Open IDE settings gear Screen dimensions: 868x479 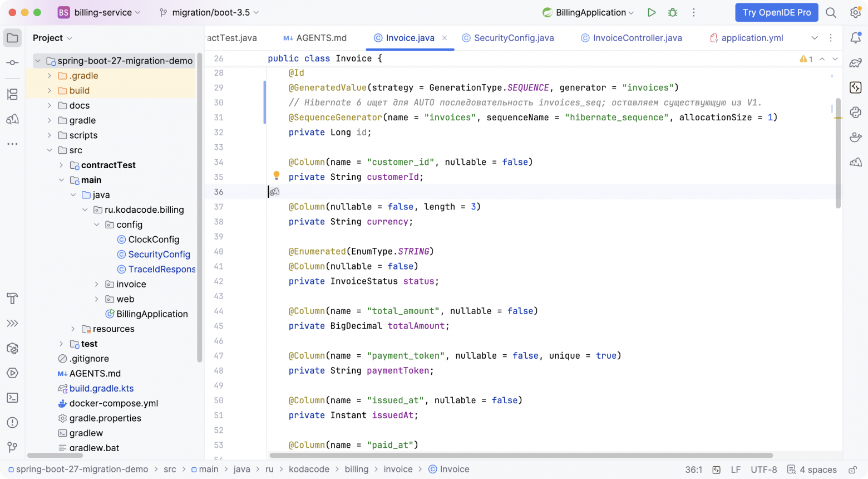click(856, 12)
